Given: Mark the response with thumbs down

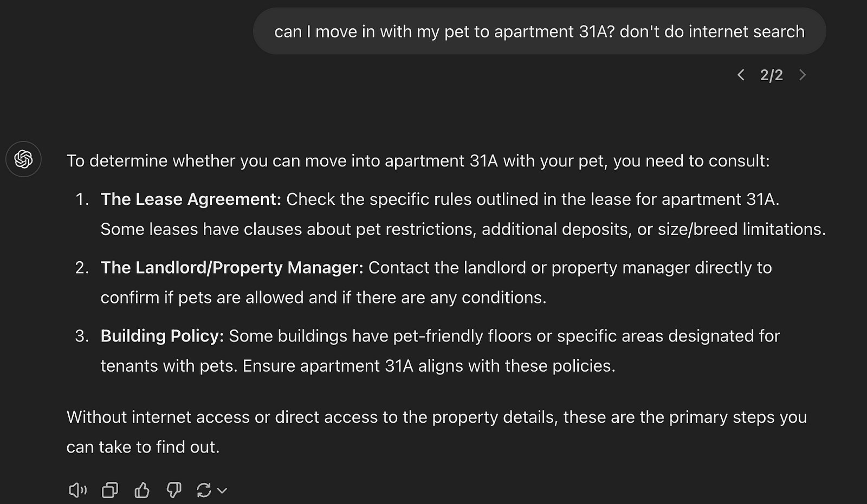Looking at the screenshot, I should pyautogui.click(x=173, y=490).
